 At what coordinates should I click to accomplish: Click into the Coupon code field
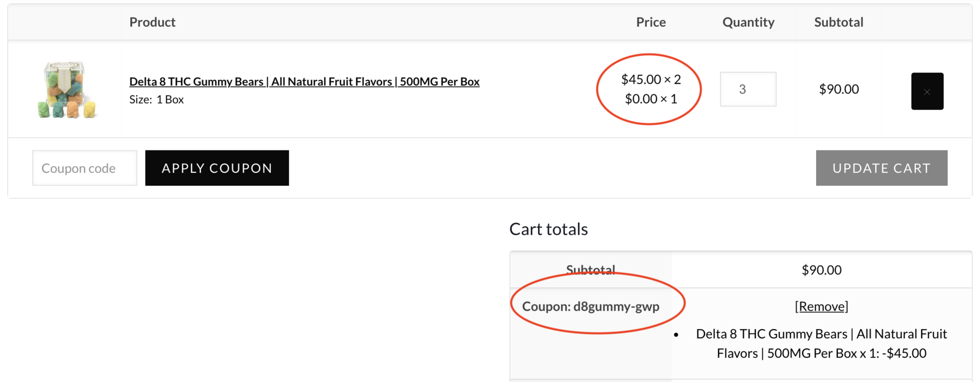84,168
